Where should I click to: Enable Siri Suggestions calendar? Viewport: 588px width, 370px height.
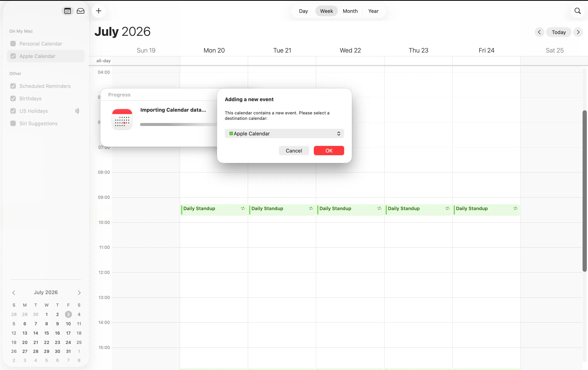pyautogui.click(x=13, y=123)
